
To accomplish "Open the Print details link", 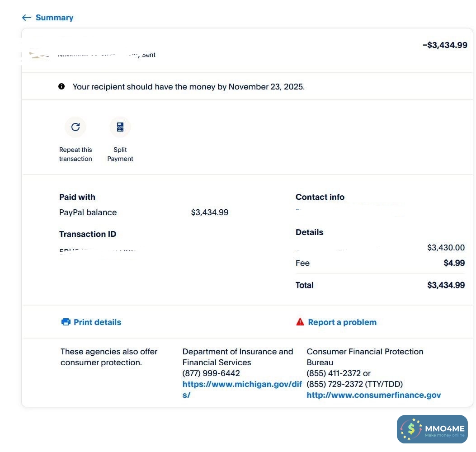I will [97, 322].
